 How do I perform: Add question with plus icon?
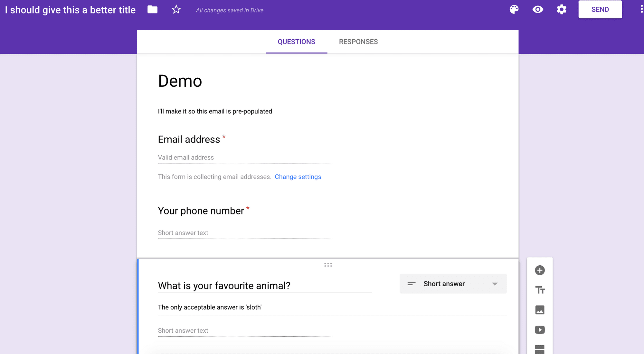[540, 270]
